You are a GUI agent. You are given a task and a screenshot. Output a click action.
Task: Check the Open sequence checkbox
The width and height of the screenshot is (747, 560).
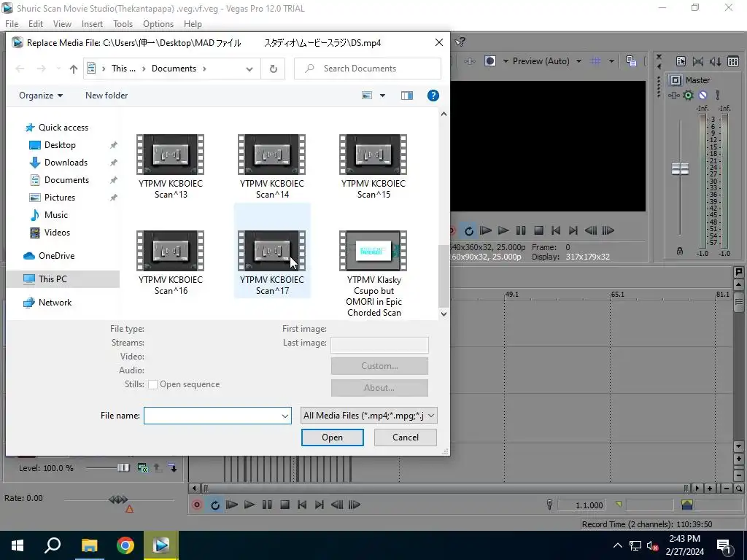153,385
